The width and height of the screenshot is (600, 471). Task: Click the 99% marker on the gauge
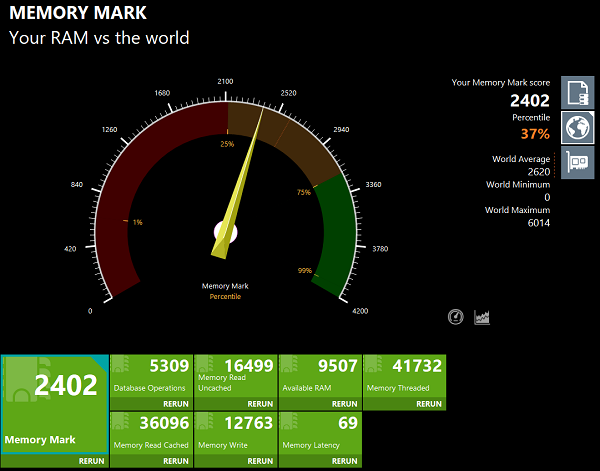305,271
